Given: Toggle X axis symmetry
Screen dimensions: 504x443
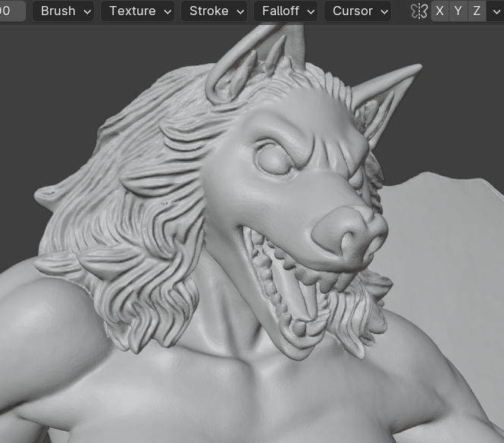Looking at the screenshot, I should click(x=440, y=11).
